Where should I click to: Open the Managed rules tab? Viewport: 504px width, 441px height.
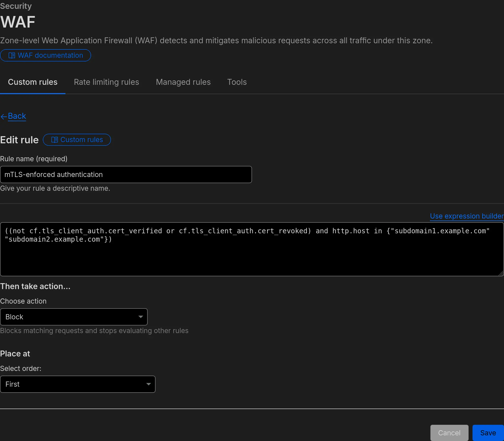(x=183, y=82)
